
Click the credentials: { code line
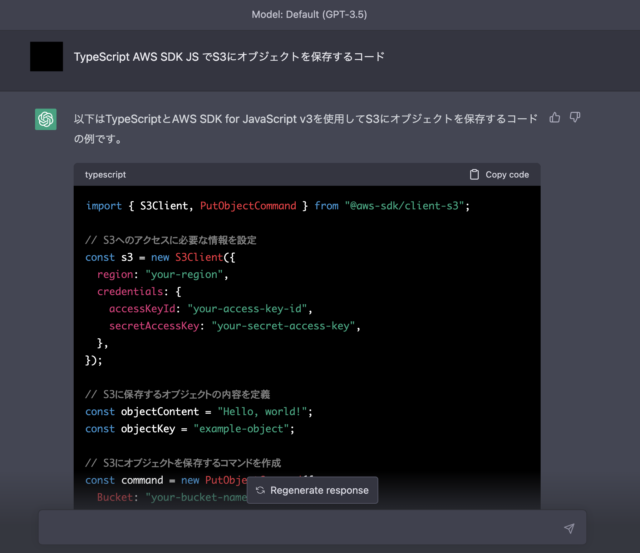click(139, 291)
